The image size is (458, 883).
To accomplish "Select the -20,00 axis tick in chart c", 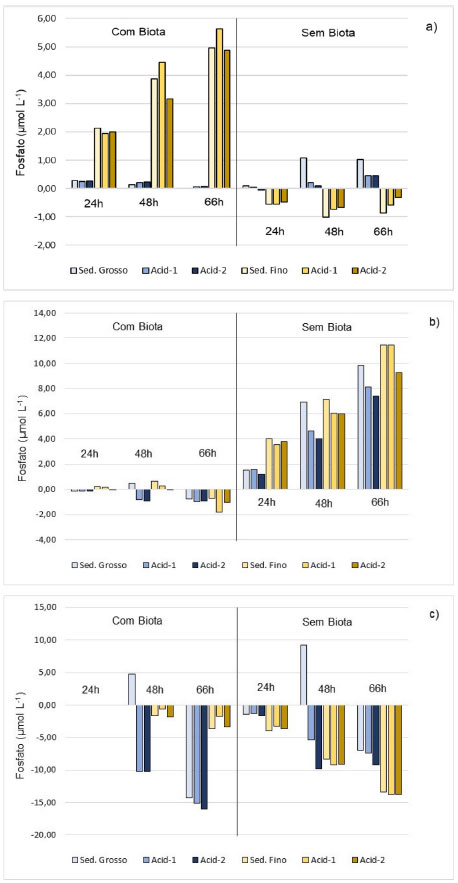I will click(46, 835).
